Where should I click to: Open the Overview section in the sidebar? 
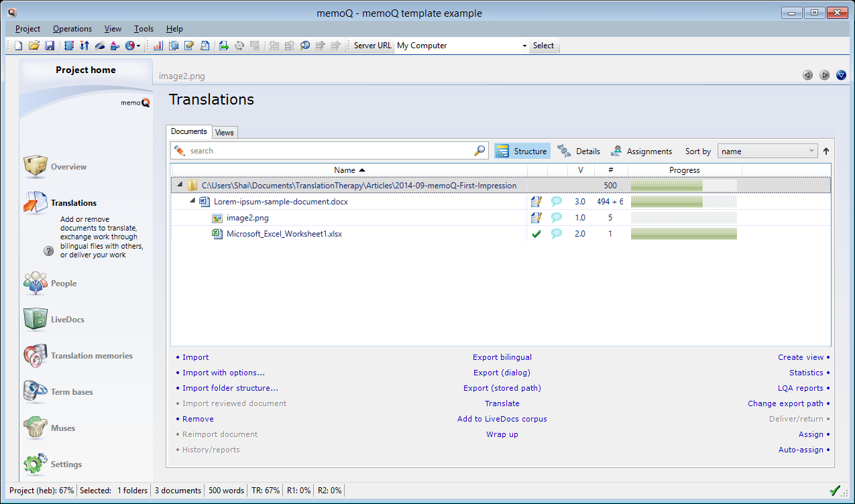(56, 167)
